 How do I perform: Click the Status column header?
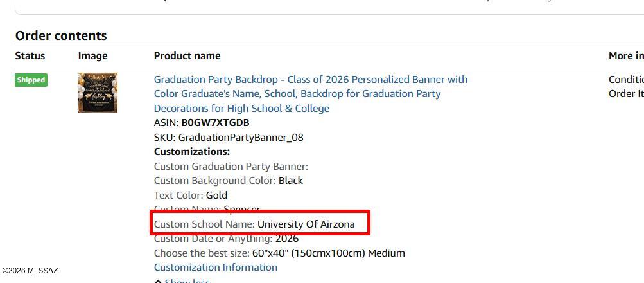coord(30,56)
